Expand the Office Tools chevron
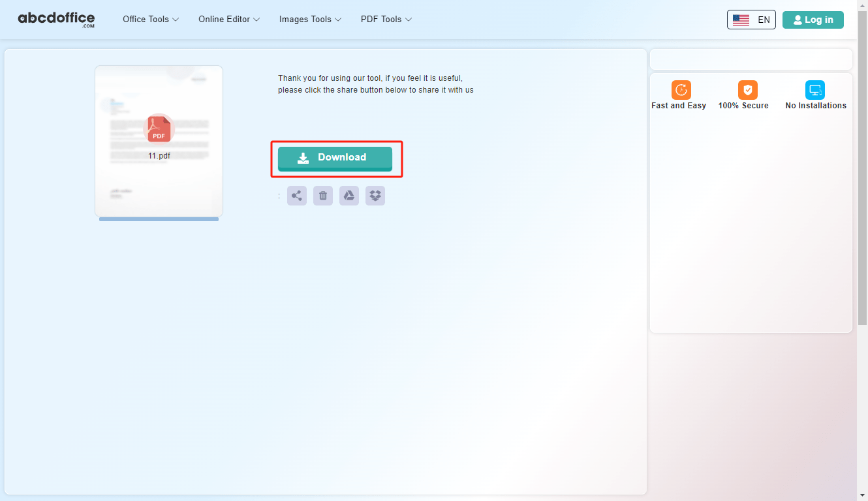Screen dimensions: 868x501 175,20
